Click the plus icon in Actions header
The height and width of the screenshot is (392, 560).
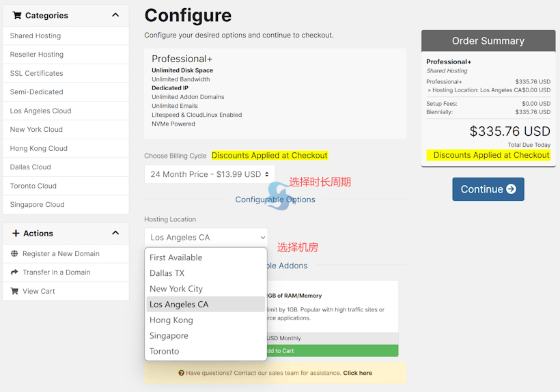pyautogui.click(x=16, y=234)
